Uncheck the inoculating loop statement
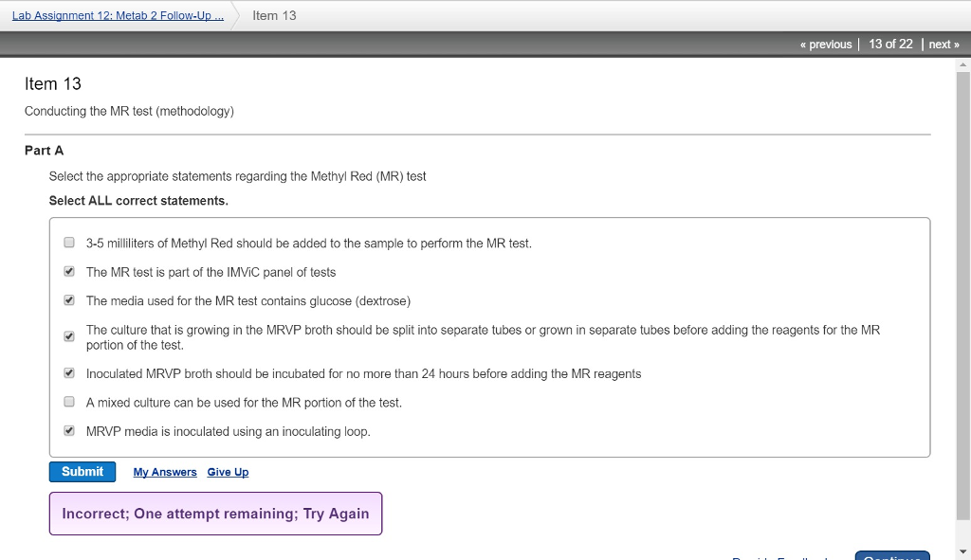 (68, 430)
